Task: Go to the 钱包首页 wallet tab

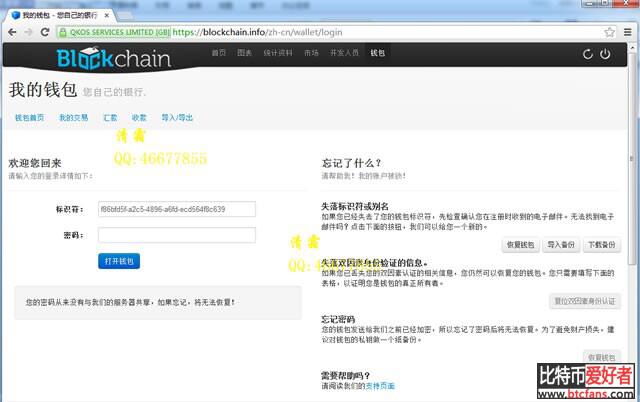Action: coord(29,118)
